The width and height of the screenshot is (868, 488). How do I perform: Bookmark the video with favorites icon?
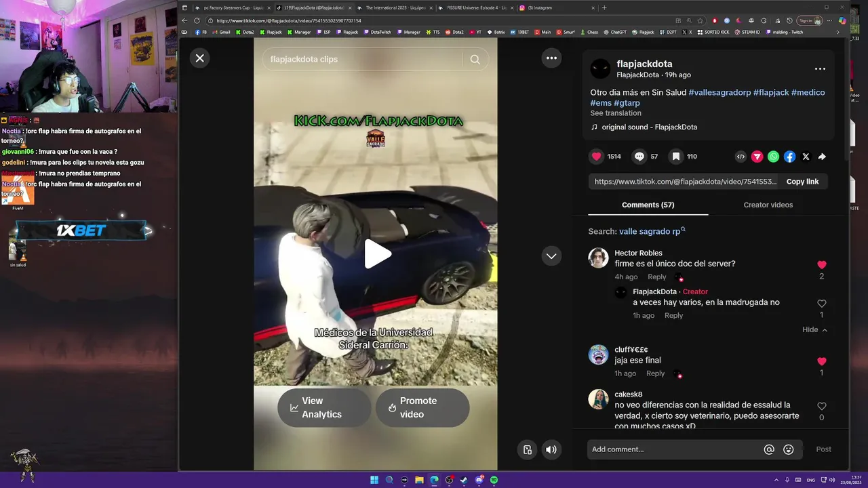point(676,157)
